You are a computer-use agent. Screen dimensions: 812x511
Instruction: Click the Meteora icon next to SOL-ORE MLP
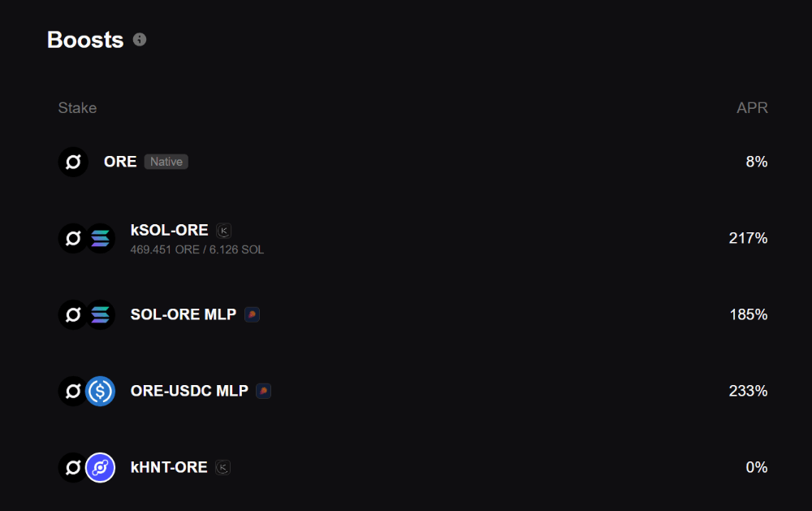point(253,314)
